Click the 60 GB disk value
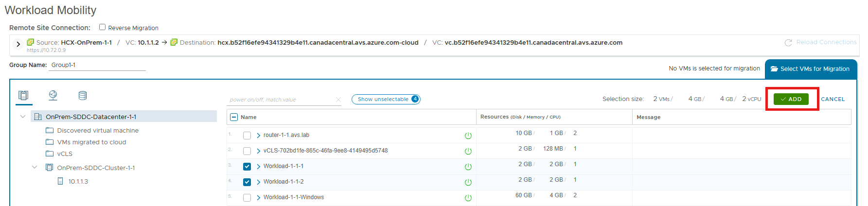 (x=523, y=195)
